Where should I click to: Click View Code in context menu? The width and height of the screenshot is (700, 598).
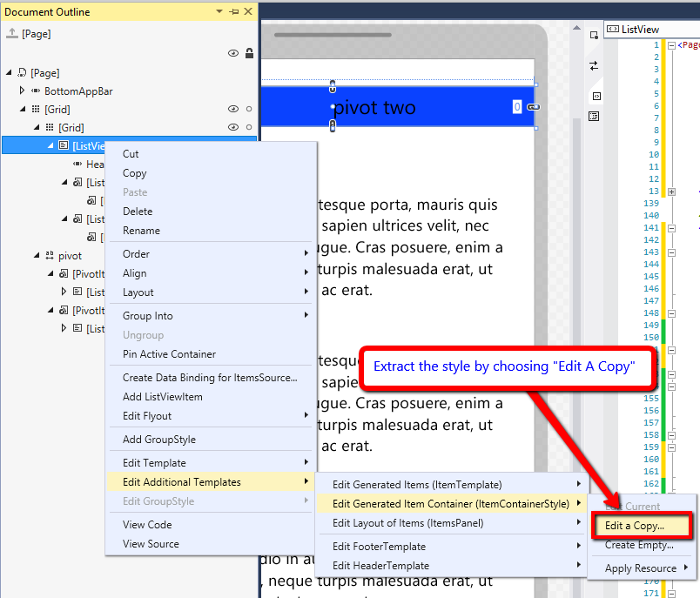pos(147,525)
